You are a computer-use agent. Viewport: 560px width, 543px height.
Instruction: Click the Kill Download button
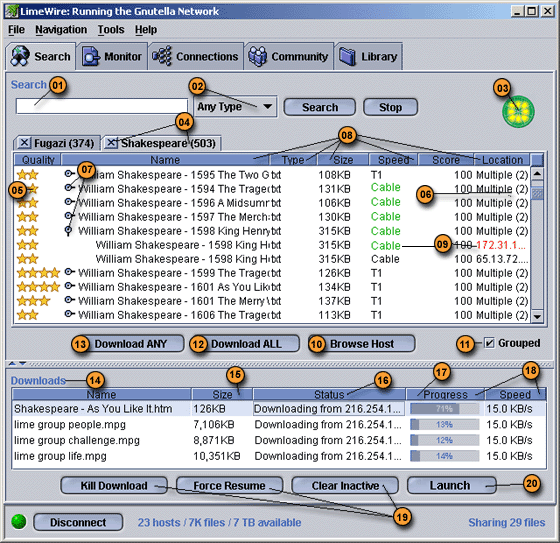[114, 485]
